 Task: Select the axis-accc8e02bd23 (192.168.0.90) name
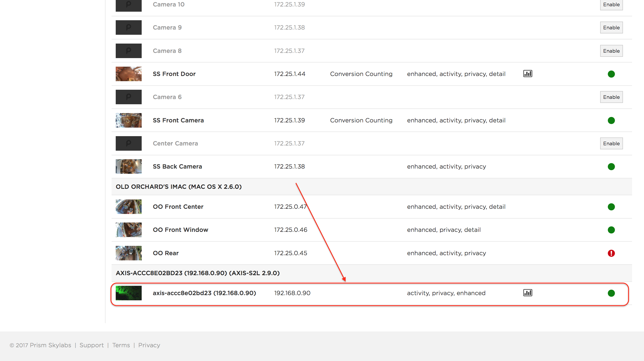pyautogui.click(x=204, y=293)
